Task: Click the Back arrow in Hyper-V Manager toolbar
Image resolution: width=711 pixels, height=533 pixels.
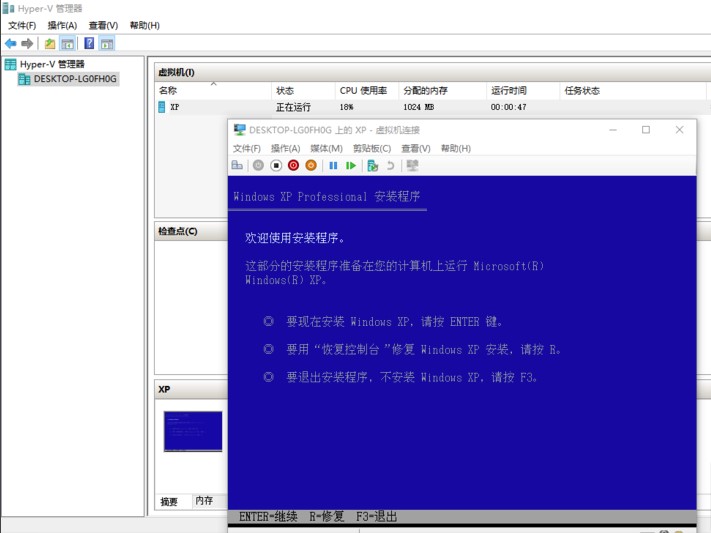Action: click(10, 44)
